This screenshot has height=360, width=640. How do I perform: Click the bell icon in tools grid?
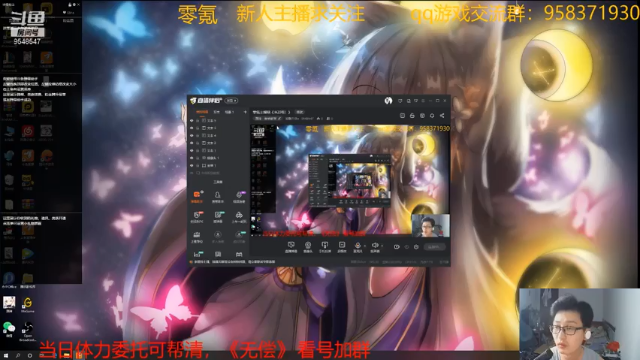pos(218,196)
